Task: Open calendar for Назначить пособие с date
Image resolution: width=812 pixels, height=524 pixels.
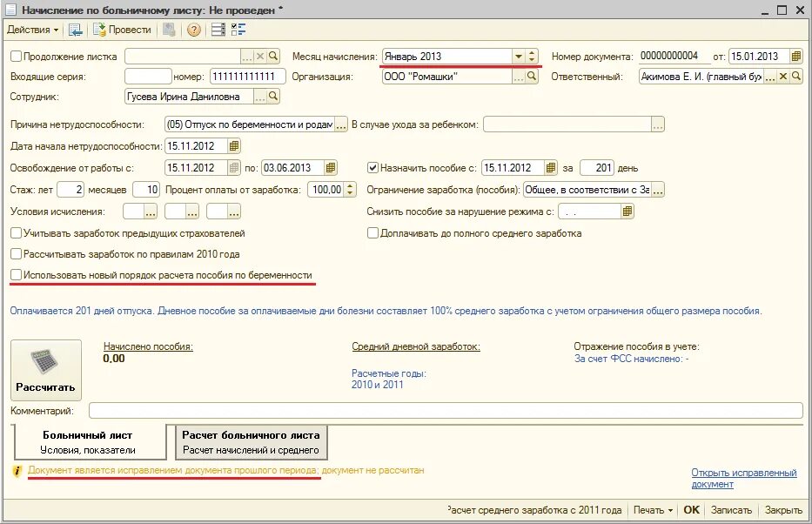Action: tap(551, 168)
